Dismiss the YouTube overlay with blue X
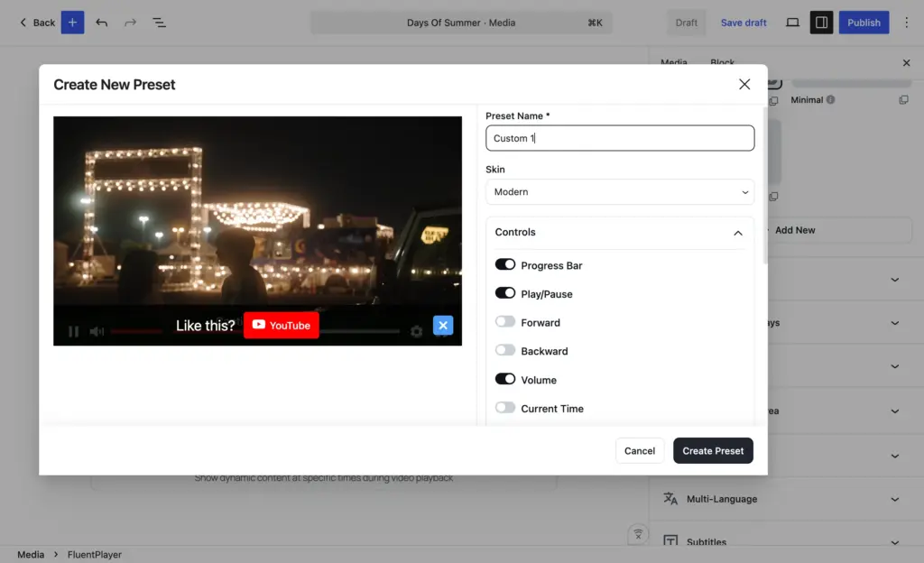This screenshot has height=563, width=924. click(443, 325)
